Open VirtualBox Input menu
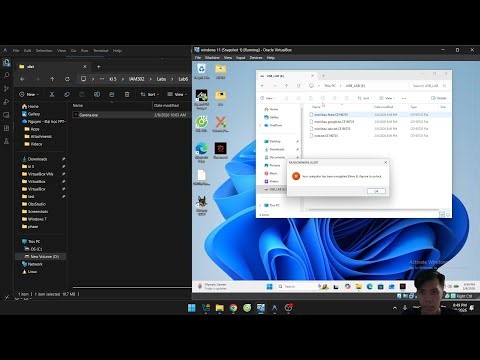 coord(241,58)
